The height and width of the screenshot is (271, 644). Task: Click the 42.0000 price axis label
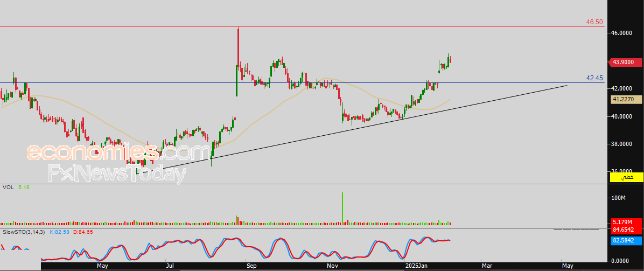tap(622, 88)
